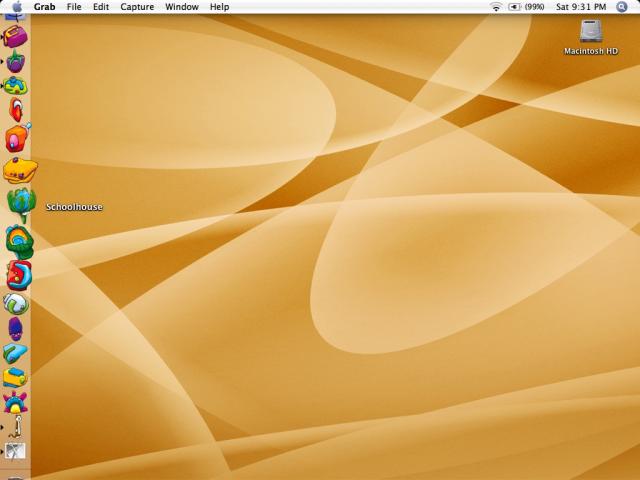Screen dimensions: 640x480
Task: Launch the purple berry dock icon with green stem
Action: point(16,62)
